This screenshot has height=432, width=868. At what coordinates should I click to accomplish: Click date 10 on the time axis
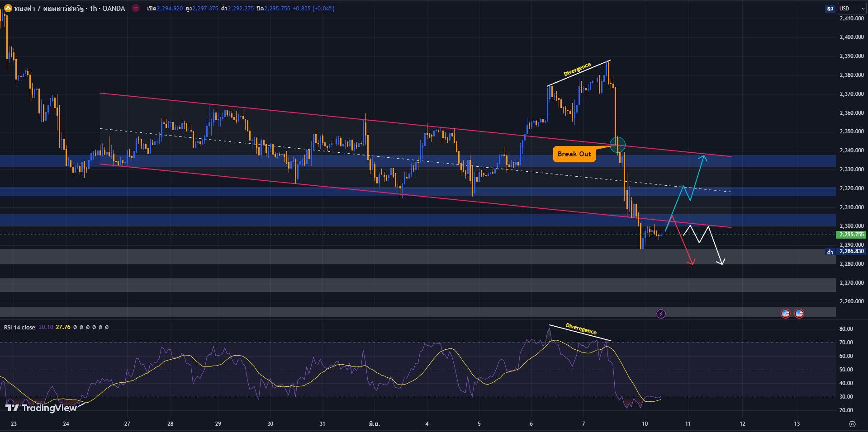[645, 424]
